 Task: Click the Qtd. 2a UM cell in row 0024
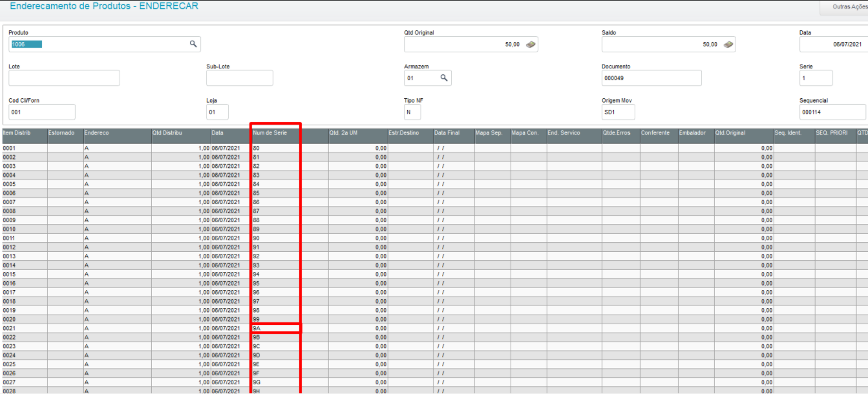358,355
